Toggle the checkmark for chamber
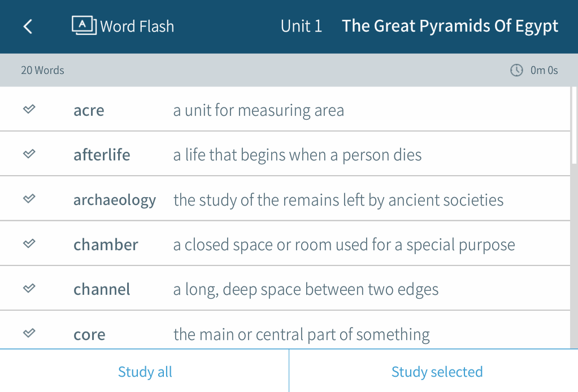This screenshot has height=392, width=578. (29, 243)
